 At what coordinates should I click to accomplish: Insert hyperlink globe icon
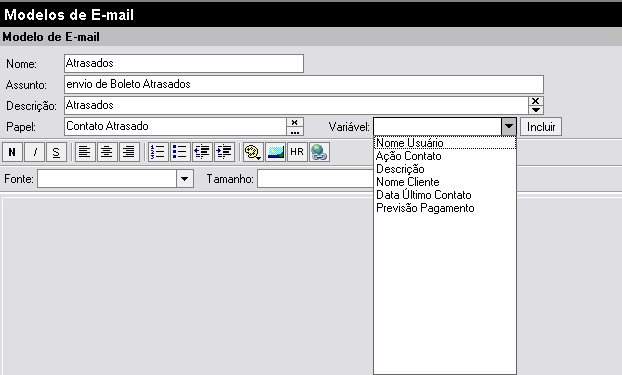pos(319,152)
